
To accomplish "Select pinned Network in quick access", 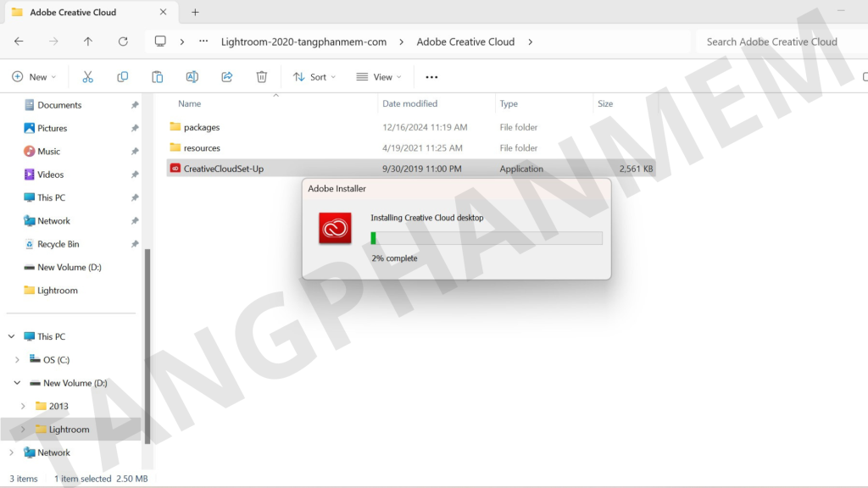I will pos(53,221).
